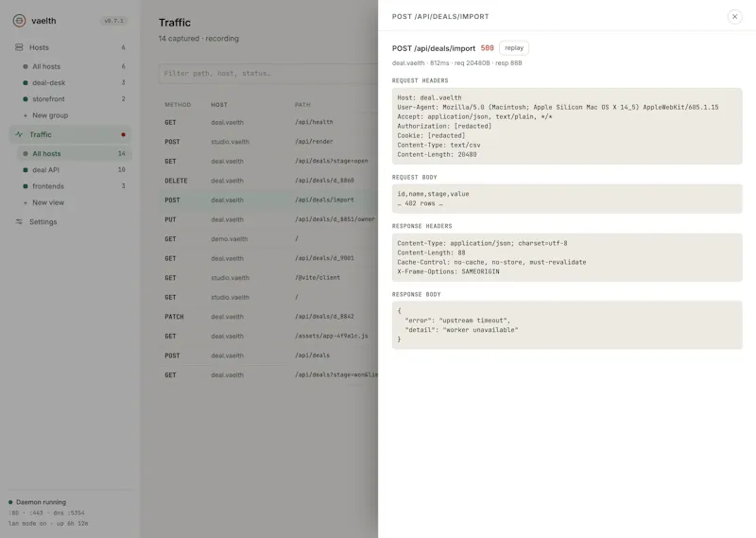This screenshot has height=538, width=756.
Task: Select the PATCH /api/deals/d_8842 row
Action: coord(268,317)
